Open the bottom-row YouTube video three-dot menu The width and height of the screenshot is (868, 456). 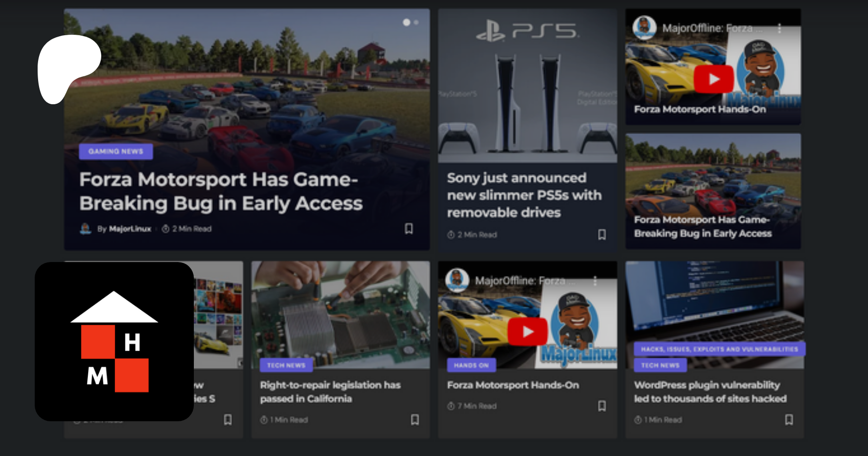595,280
